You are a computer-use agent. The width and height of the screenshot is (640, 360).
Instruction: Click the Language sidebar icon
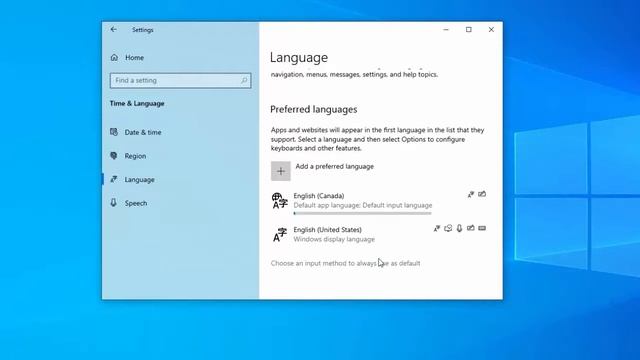click(x=114, y=179)
